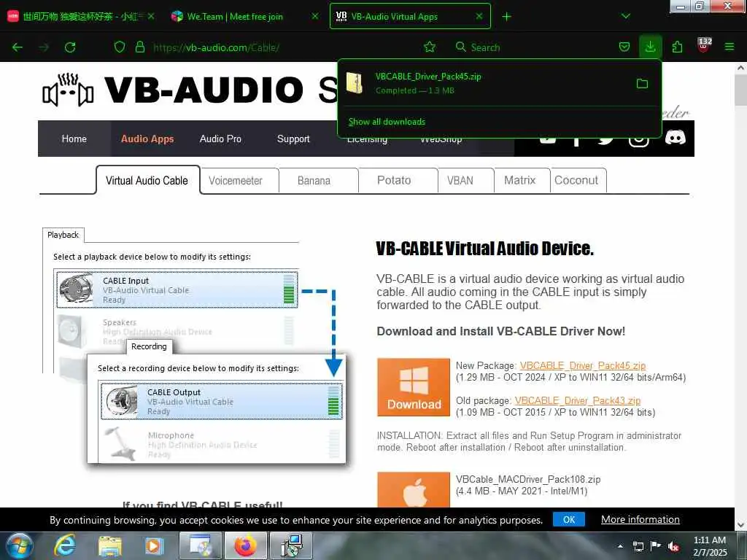The height and width of the screenshot is (560, 747).
Task: Expand the list all tabs chevron
Action: click(625, 16)
